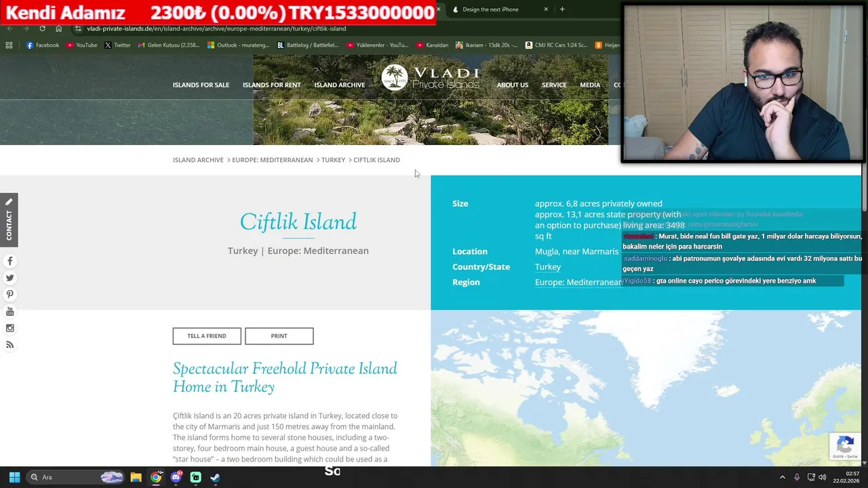Open the Media menu
The image size is (868, 488).
[590, 85]
